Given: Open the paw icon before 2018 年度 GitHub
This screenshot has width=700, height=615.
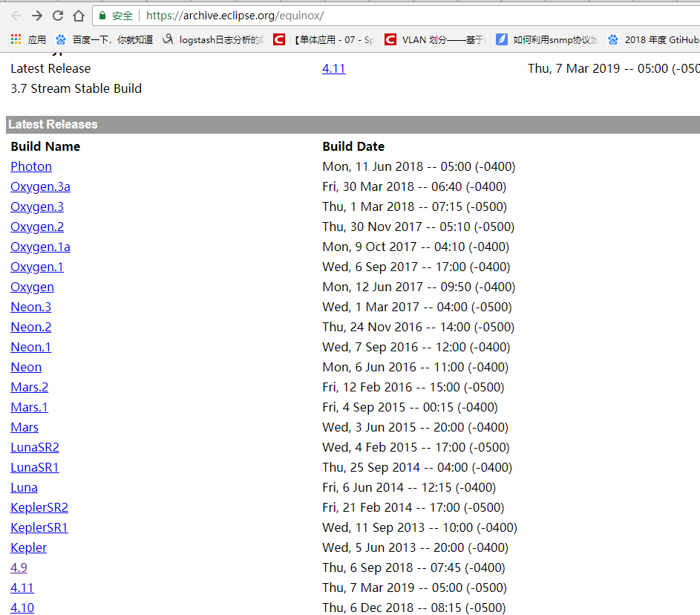Looking at the screenshot, I should pos(613,40).
